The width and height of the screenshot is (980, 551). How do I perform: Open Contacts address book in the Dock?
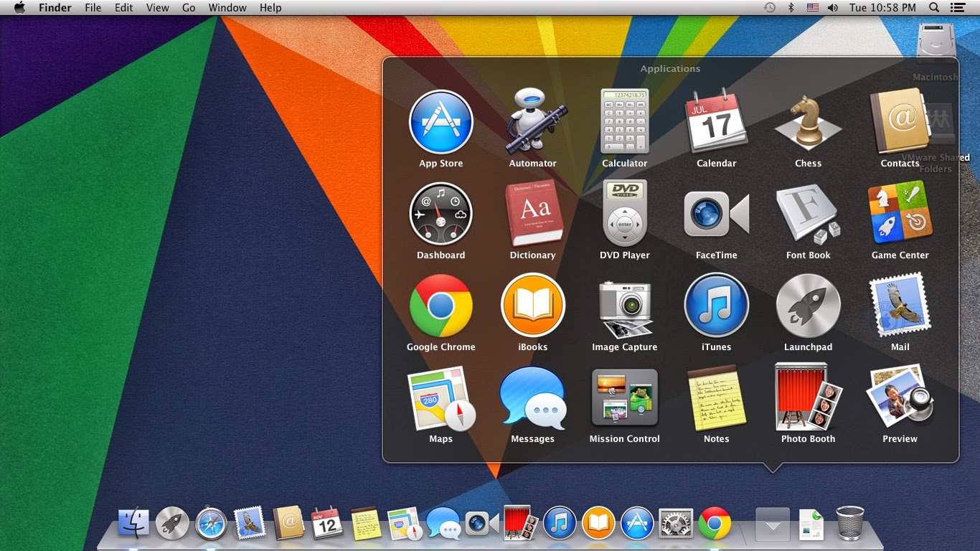click(x=288, y=523)
